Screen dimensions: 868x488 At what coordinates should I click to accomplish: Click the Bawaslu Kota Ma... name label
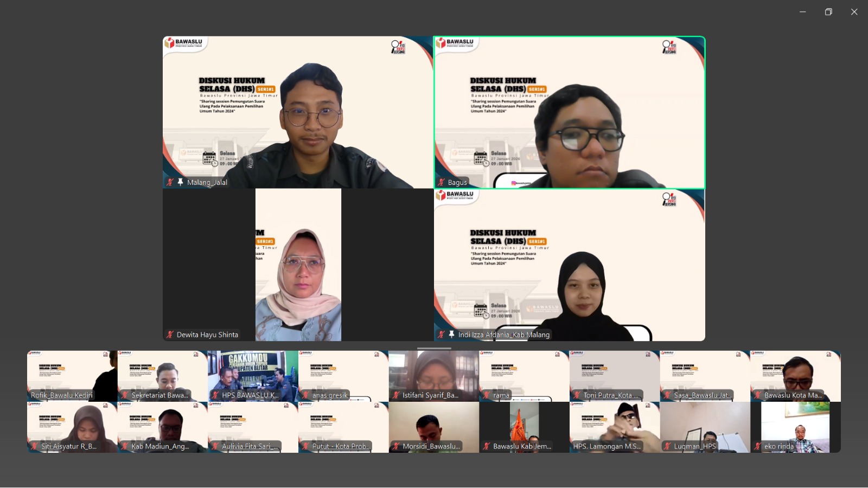[793, 395]
